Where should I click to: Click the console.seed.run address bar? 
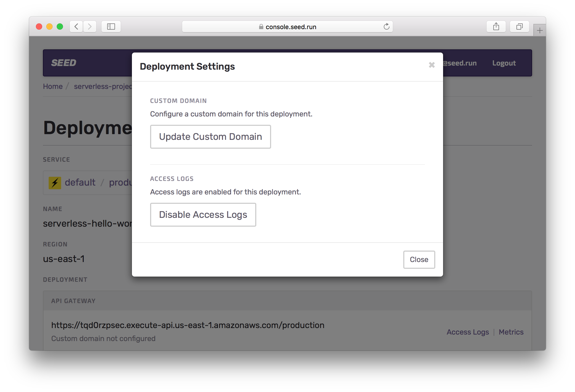(x=291, y=27)
